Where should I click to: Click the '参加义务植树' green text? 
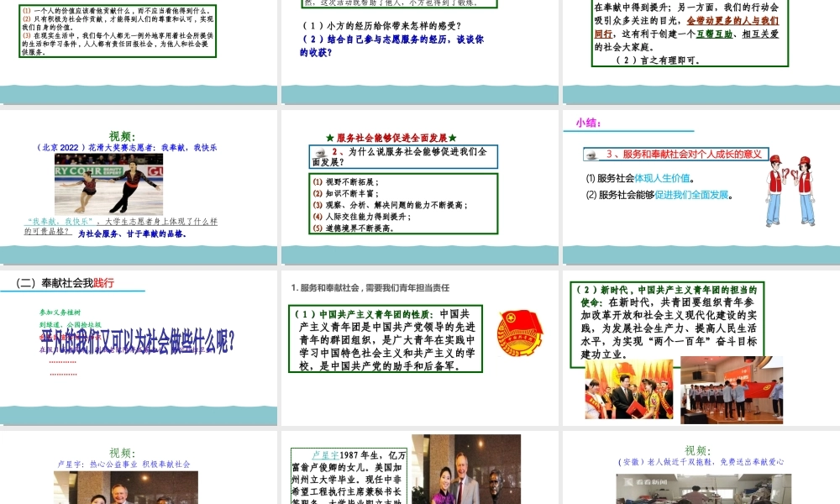point(60,312)
